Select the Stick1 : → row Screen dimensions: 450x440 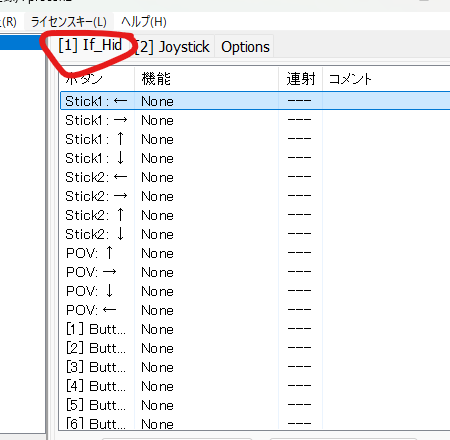click(255, 120)
